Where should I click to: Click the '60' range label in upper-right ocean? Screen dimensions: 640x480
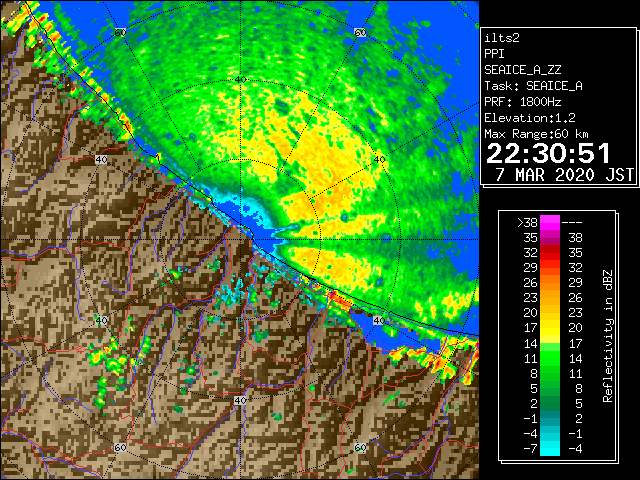coord(360,33)
